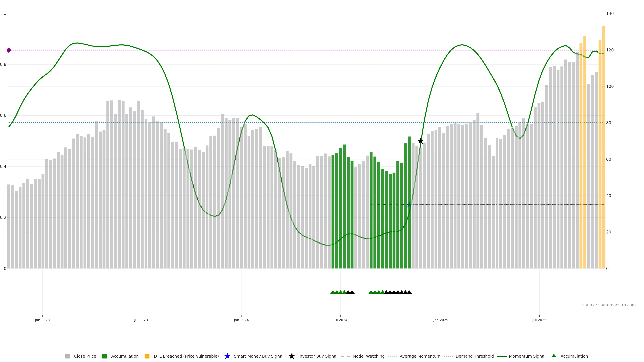Toggle Model Watching dashed line legend entry

coord(368,356)
